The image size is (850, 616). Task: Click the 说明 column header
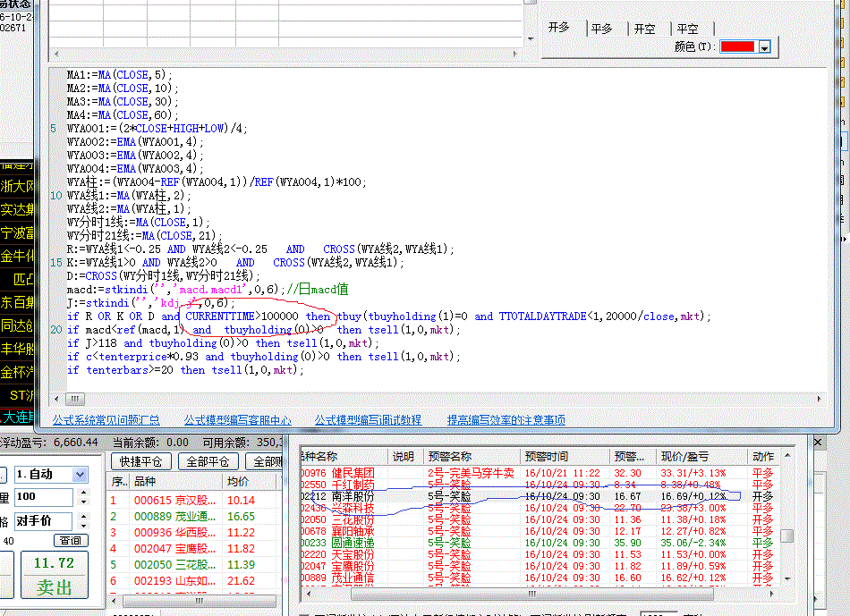(405, 457)
